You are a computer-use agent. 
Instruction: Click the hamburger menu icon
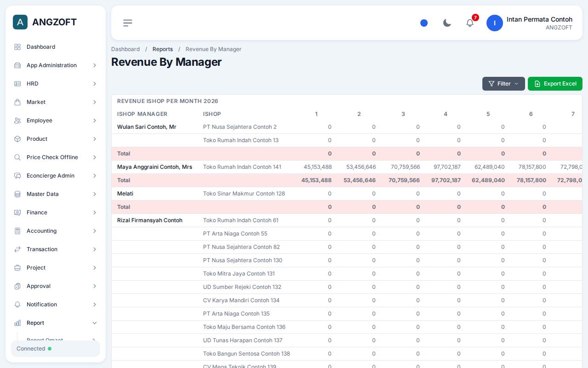[128, 23]
